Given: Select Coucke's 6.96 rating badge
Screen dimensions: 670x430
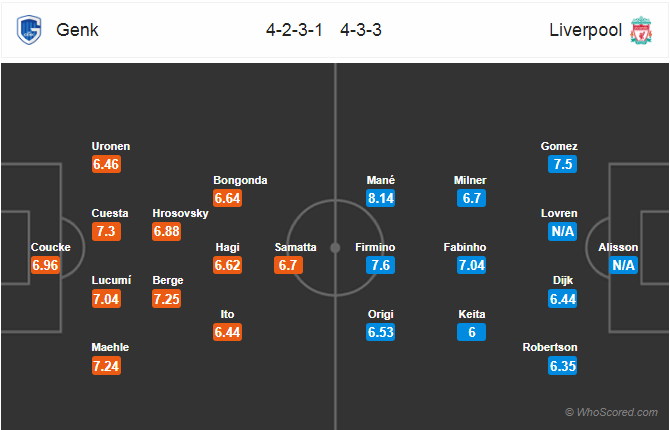Looking at the screenshot, I should pos(45,265).
